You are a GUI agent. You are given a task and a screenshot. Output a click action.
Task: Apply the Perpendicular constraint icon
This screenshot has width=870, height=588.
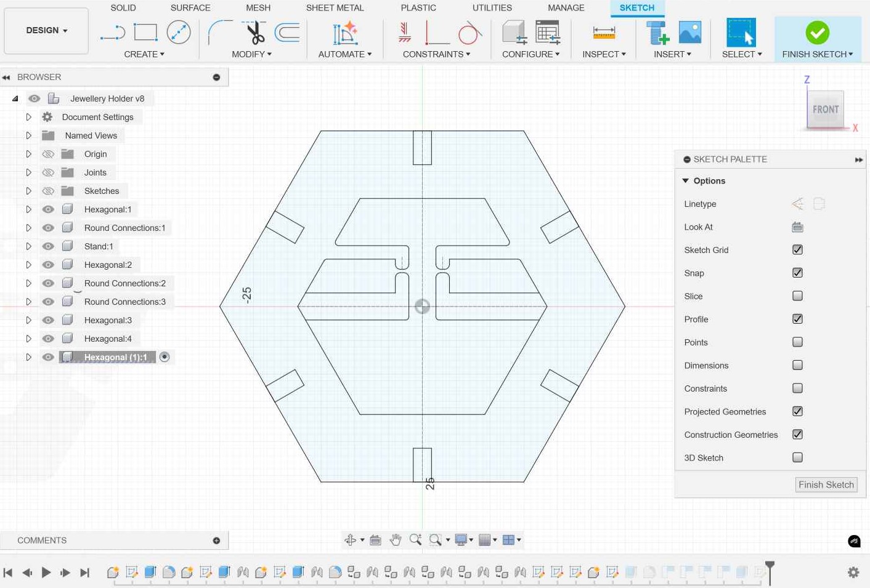click(x=437, y=32)
